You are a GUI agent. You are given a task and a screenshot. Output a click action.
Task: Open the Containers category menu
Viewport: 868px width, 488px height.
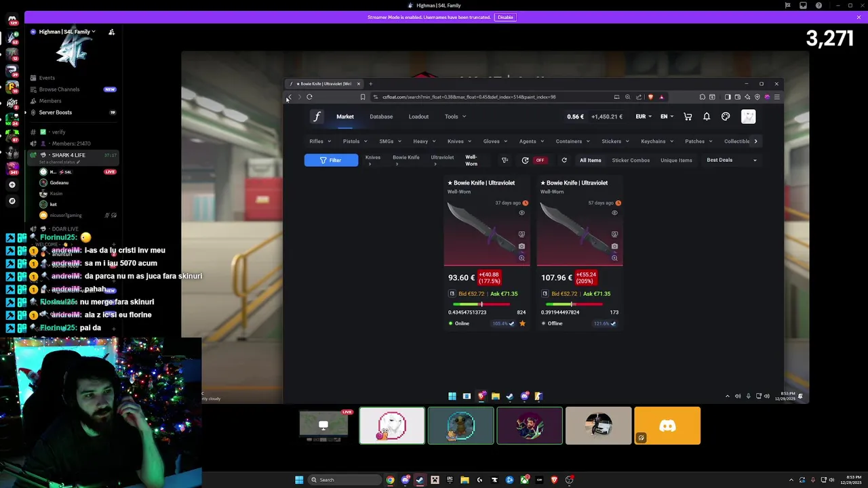[572, 141]
